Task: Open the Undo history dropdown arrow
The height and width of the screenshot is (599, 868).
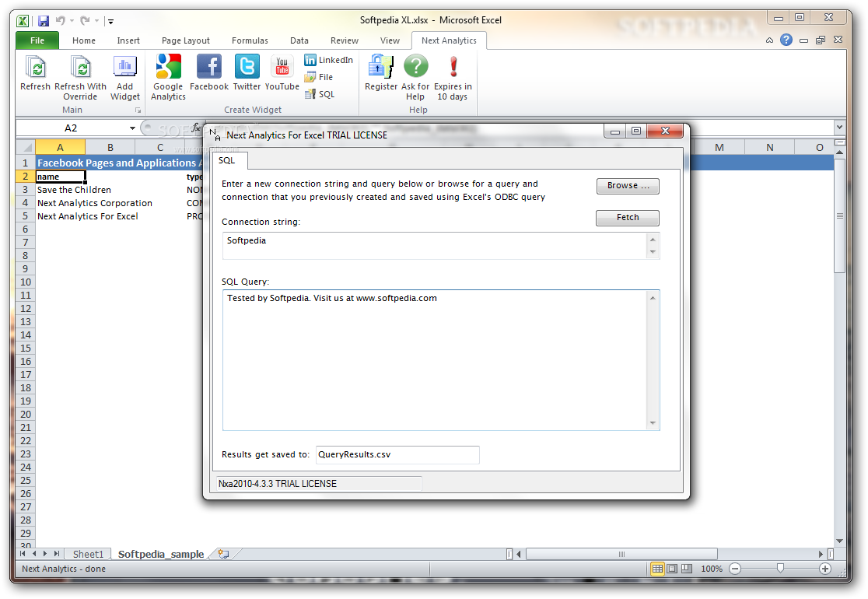Action: 72,21
